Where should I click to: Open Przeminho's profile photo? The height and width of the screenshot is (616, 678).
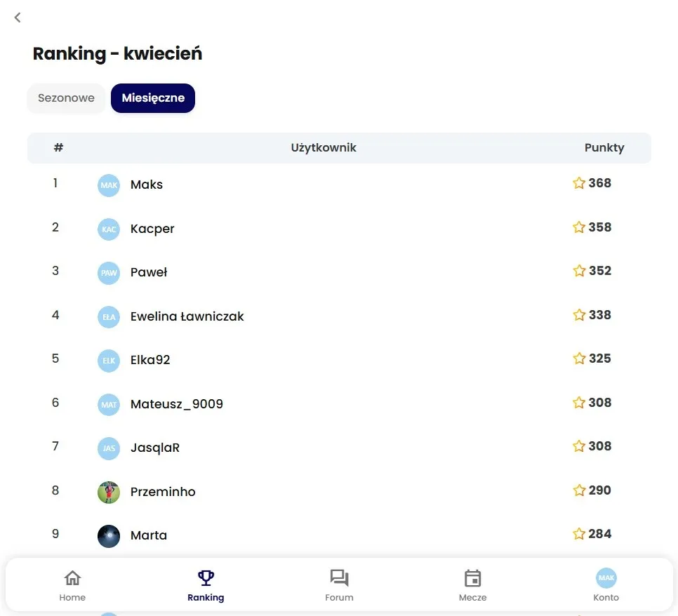pyautogui.click(x=109, y=493)
